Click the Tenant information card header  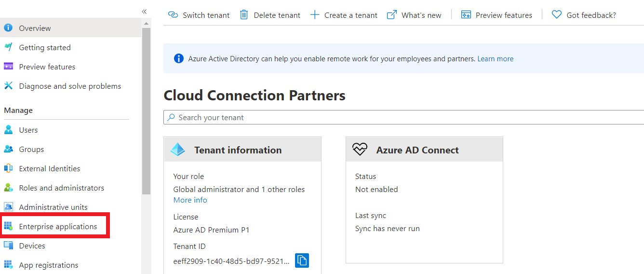(x=242, y=150)
